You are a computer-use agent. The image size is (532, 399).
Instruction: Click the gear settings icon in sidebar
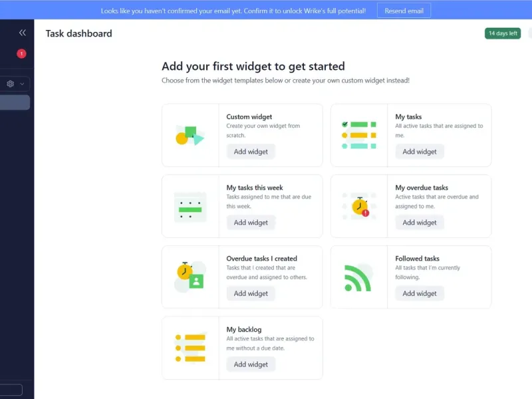[11, 84]
